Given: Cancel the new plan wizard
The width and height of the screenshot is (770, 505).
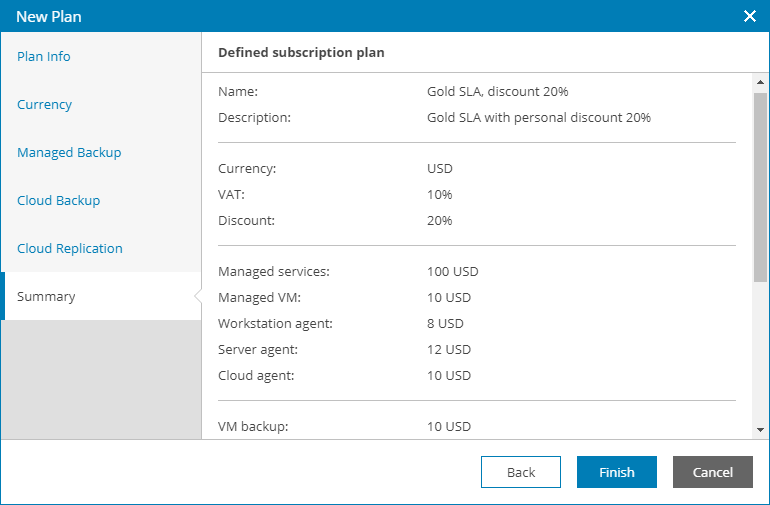Looking at the screenshot, I should tap(713, 472).
